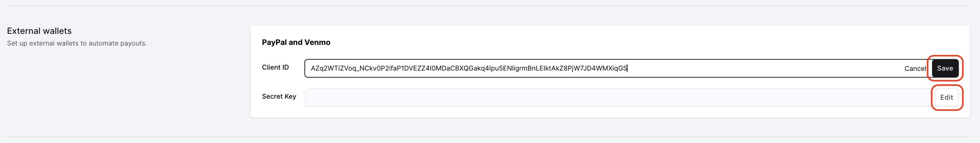This screenshot has height=143, width=980.
Task: Click the automate payouts description text
Action: 77,43
